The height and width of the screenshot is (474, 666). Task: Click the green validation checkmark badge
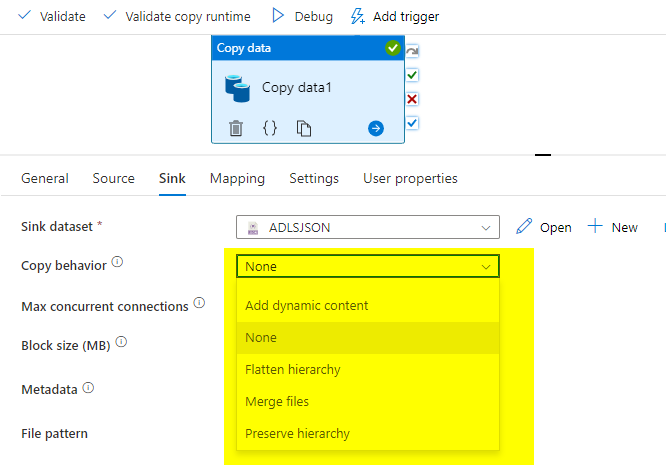392,48
